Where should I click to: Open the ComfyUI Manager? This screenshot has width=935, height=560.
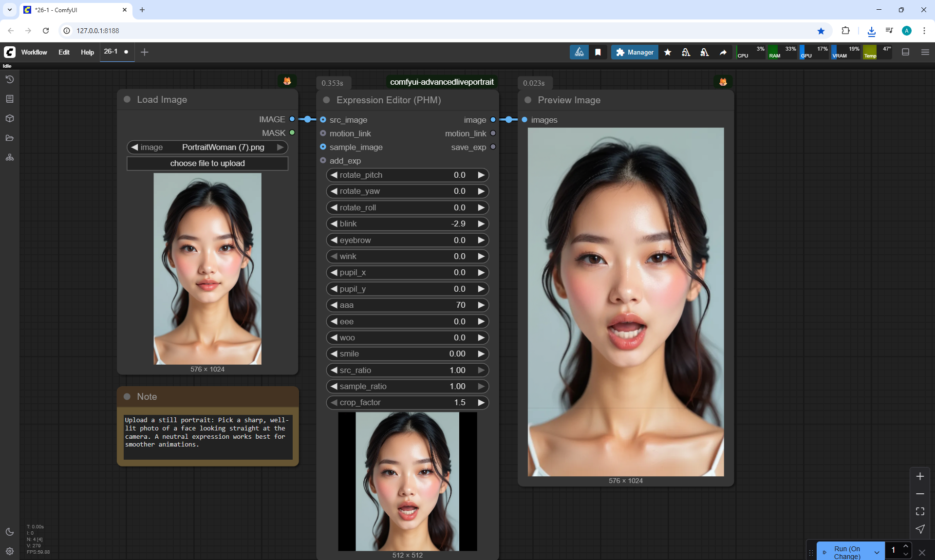[x=635, y=52]
